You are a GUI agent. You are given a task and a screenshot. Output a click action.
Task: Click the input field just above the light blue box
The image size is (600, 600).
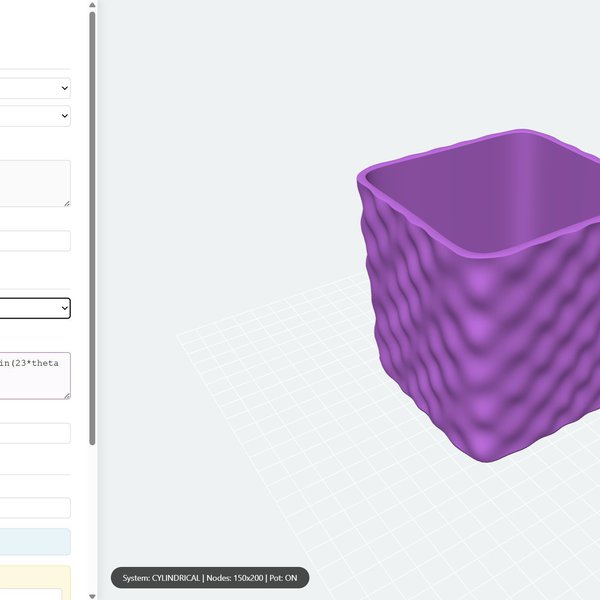point(35,508)
